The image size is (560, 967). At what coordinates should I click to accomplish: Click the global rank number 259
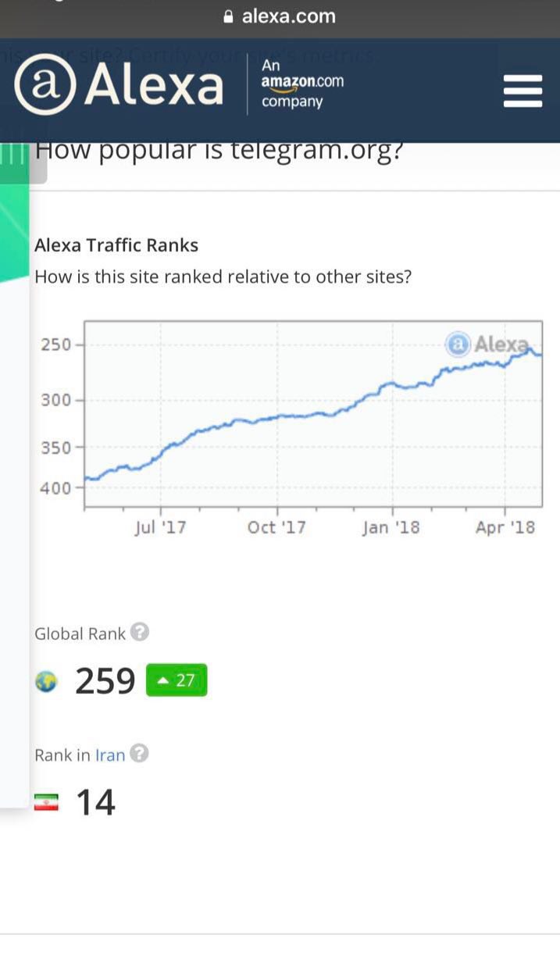[105, 681]
